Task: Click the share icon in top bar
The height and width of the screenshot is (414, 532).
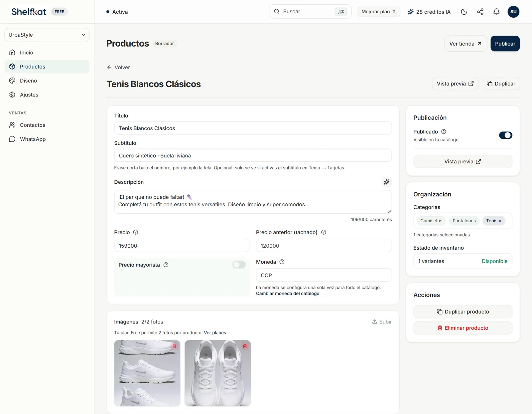Action: coord(480,12)
